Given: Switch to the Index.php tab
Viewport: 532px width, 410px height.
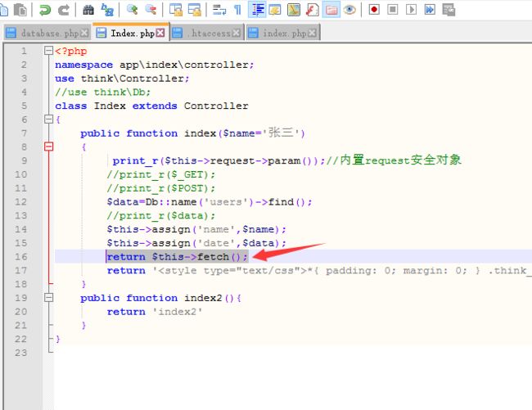Looking at the screenshot, I should [132, 33].
